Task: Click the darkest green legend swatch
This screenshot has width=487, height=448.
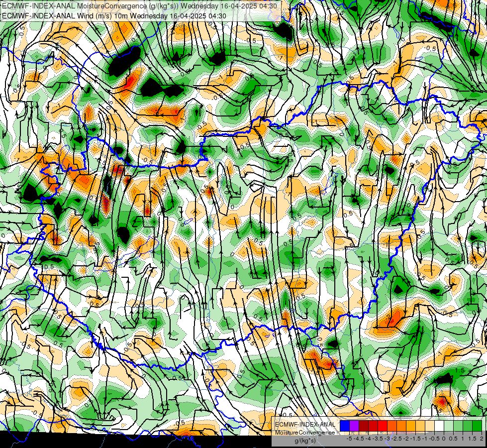Action: coord(477,426)
